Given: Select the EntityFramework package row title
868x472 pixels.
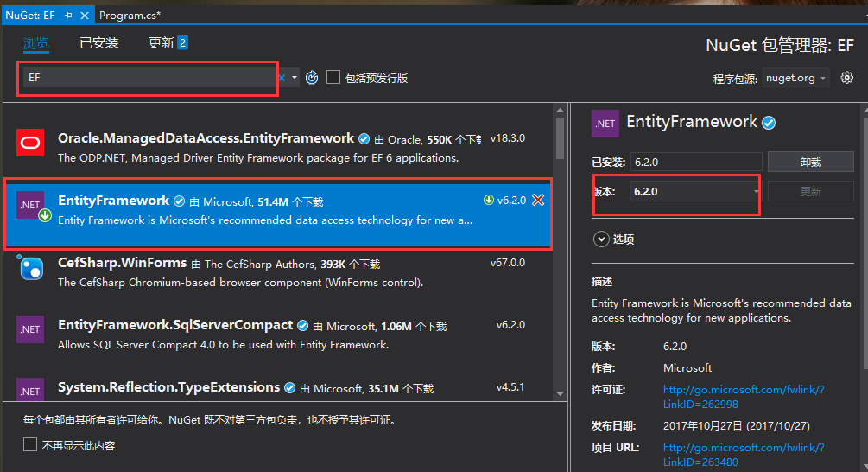Looking at the screenshot, I should 113,201.
